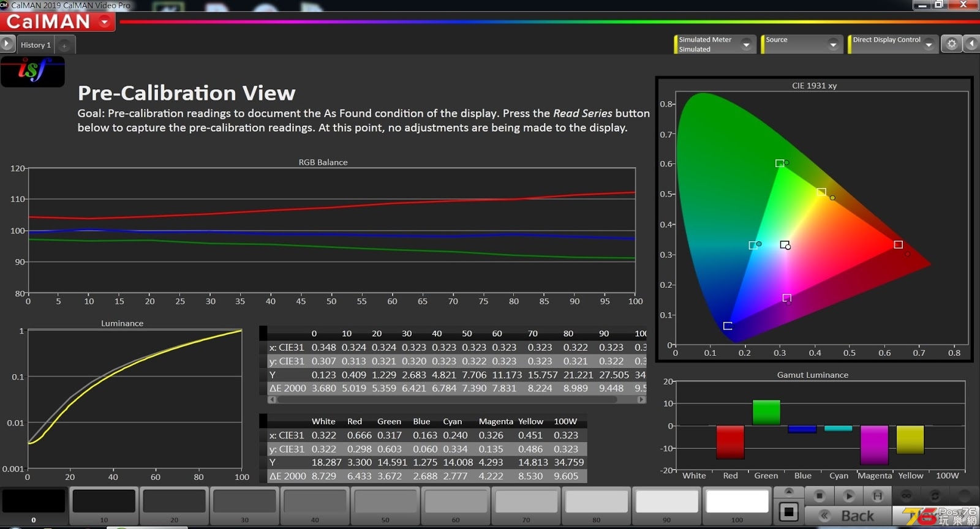Click the Green bar in Gamut Luminance
This screenshot has width=980, height=529.
coord(766,413)
